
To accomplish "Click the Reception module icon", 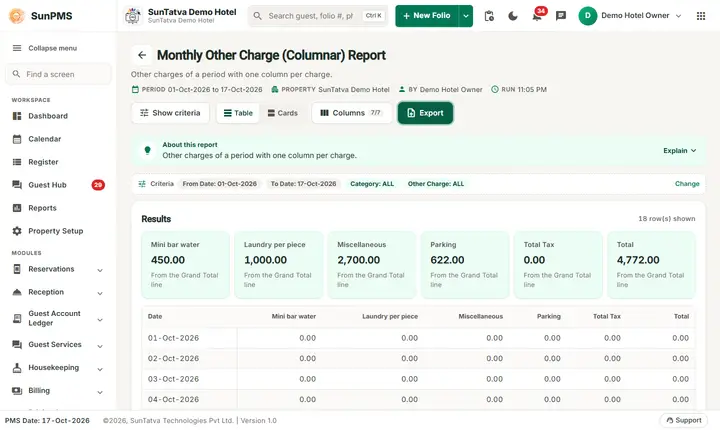I will (17, 292).
